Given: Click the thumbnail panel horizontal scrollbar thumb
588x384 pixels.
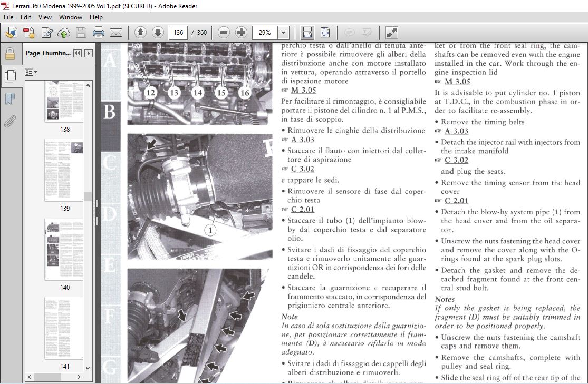Looking at the screenshot, I should point(47,377).
